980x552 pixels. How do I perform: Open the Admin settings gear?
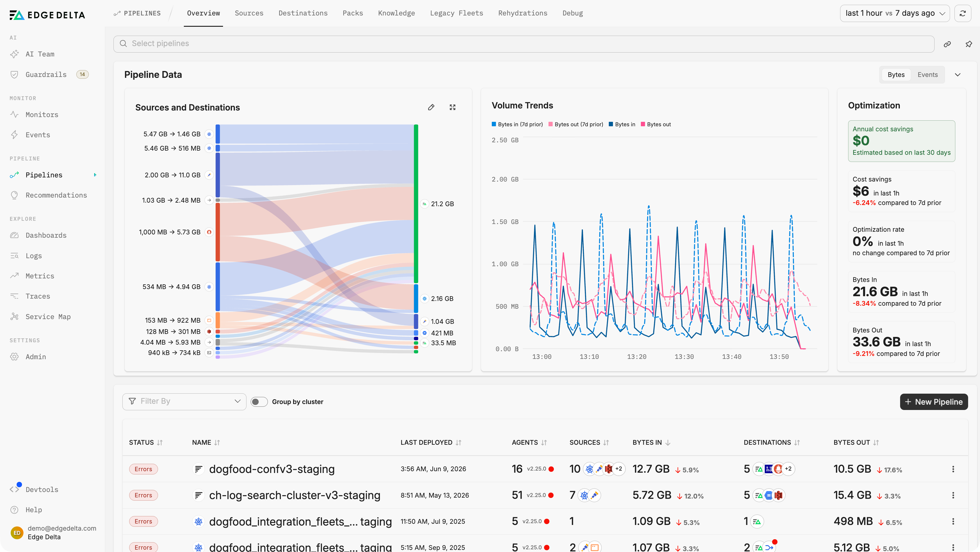tap(15, 357)
